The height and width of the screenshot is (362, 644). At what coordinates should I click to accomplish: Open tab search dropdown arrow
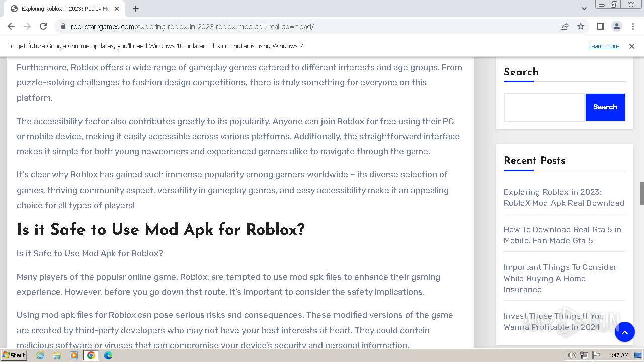point(584,9)
